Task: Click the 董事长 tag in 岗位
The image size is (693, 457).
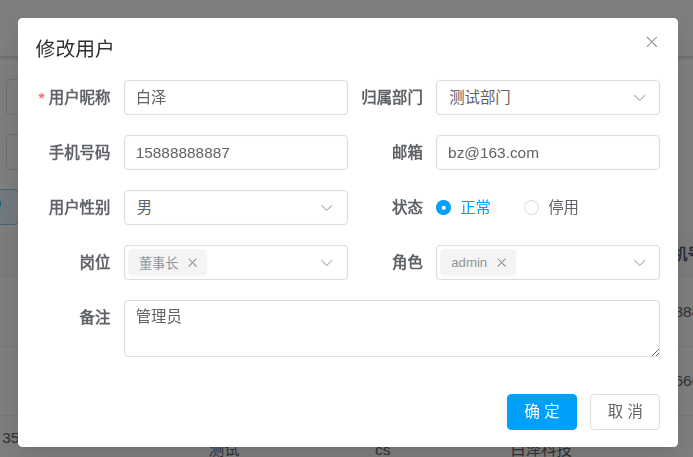Action: click(x=158, y=263)
